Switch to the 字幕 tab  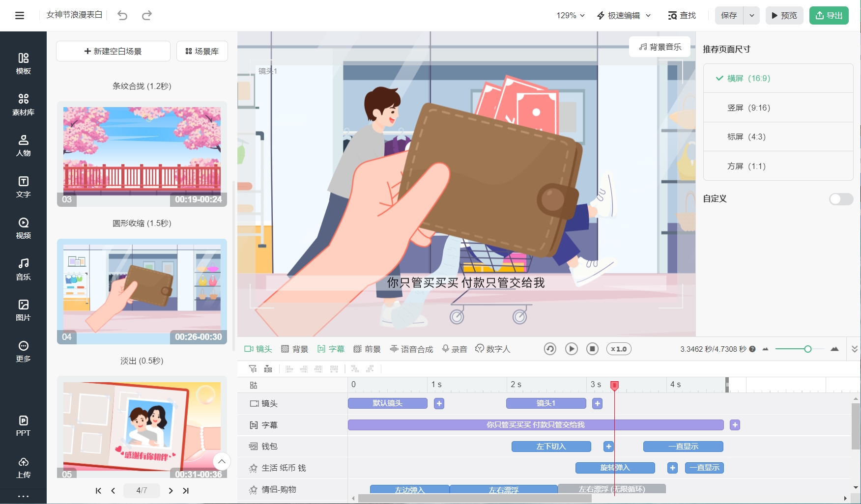pyautogui.click(x=331, y=349)
